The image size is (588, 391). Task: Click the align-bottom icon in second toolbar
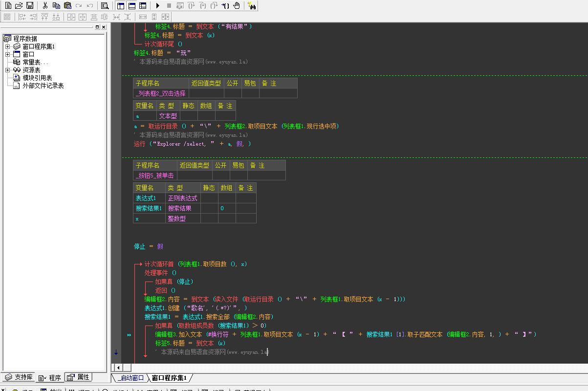56,17
